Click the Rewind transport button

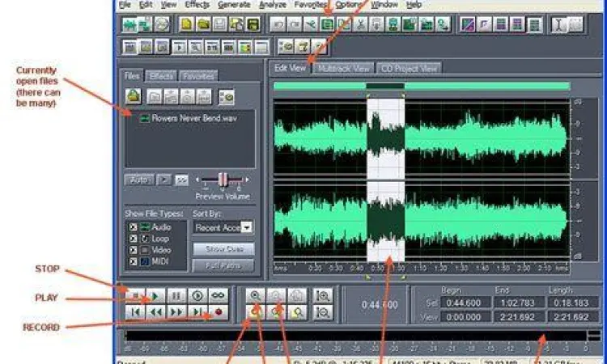coord(155,311)
